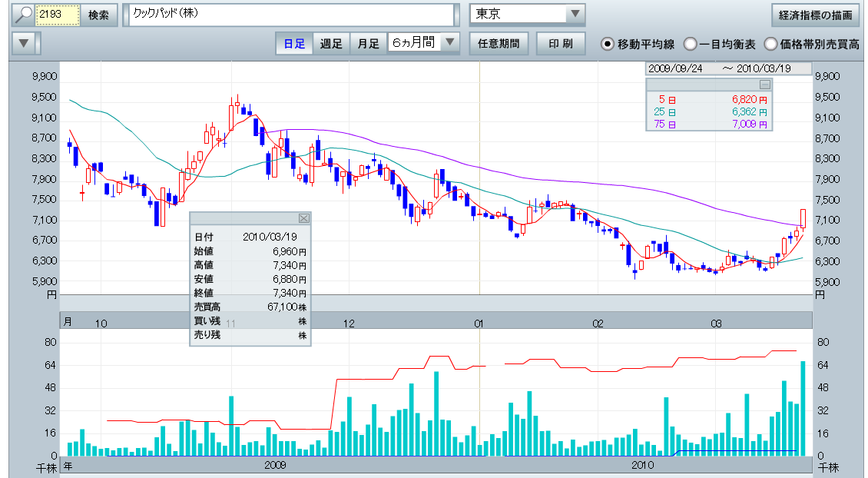Switch to 日足 daily chart tab
The height and width of the screenshot is (478, 868).
[x=294, y=43]
